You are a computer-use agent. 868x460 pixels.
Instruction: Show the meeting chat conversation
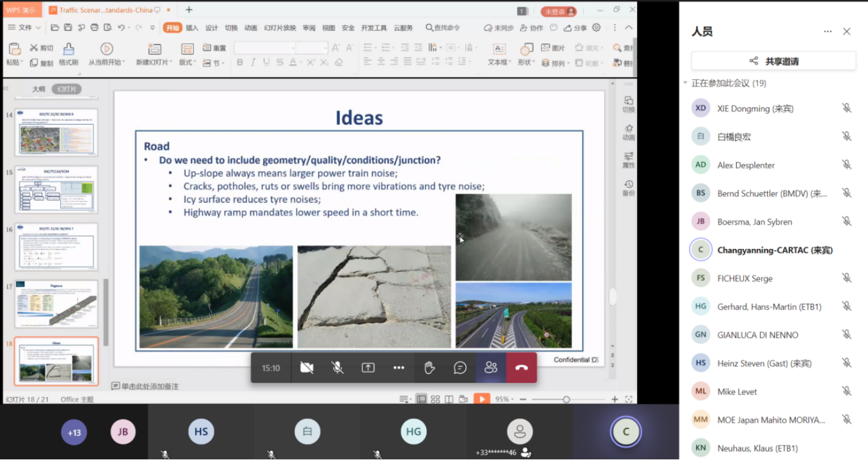[460, 368]
